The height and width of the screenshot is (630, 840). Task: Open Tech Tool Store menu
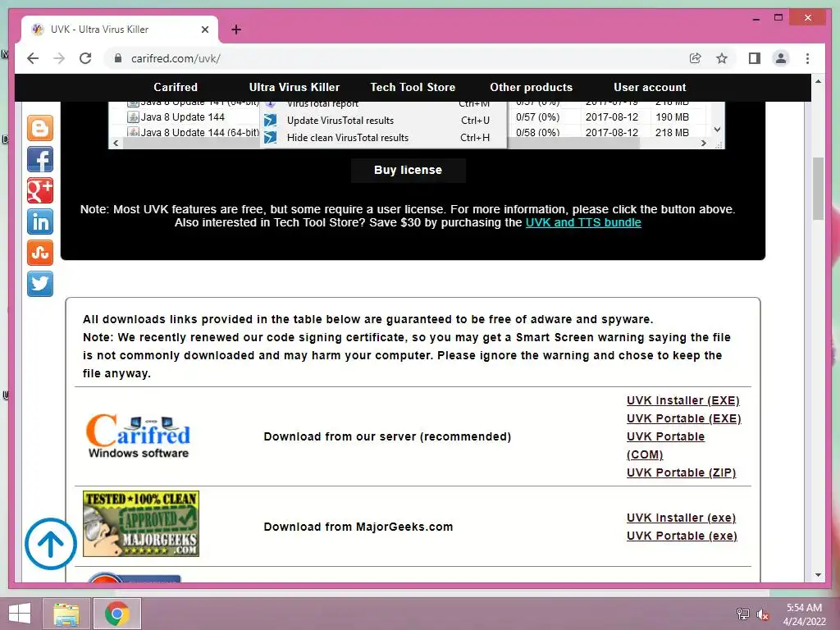tap(413, 87)
